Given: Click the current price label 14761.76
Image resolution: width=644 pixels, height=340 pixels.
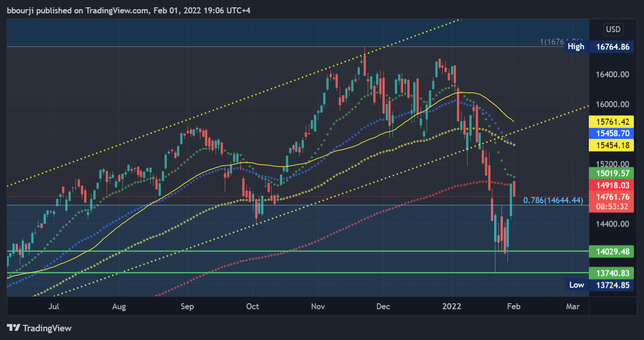Looking at the screenshot, I should point(613,197).
